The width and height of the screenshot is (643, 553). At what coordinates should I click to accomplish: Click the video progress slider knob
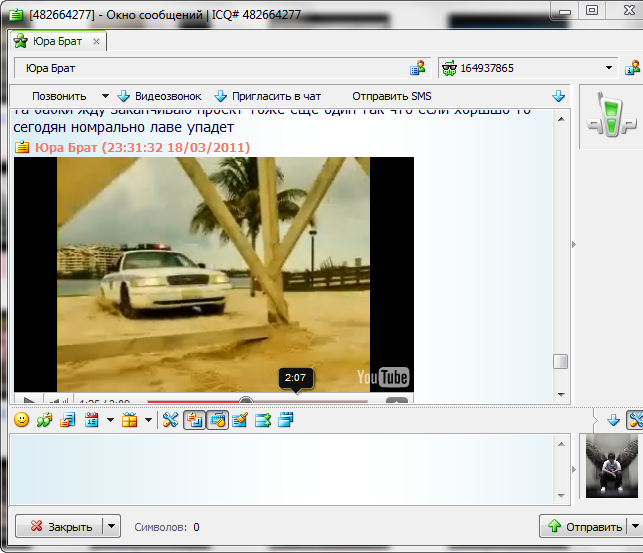pos(245,401)
